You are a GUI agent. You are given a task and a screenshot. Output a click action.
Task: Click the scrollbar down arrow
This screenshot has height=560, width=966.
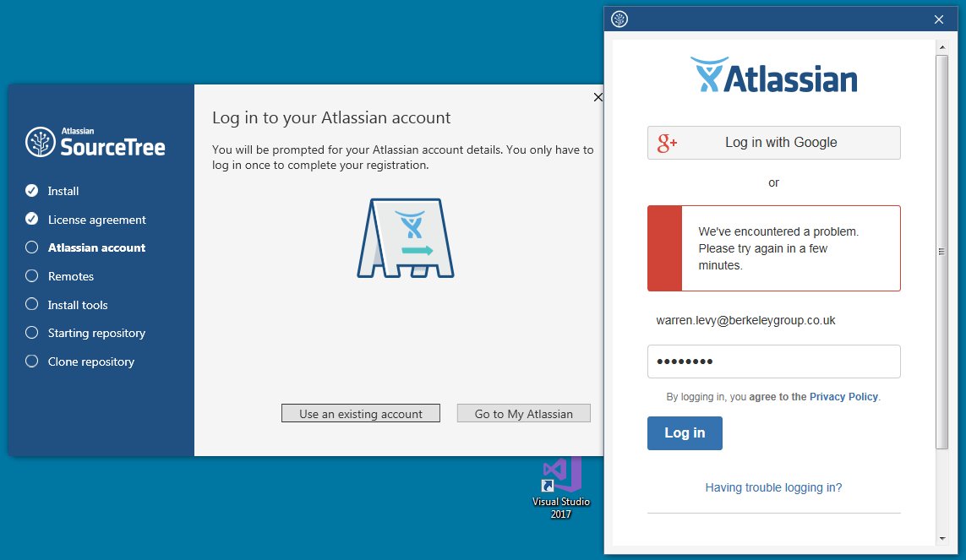click(x=942, y=539)
